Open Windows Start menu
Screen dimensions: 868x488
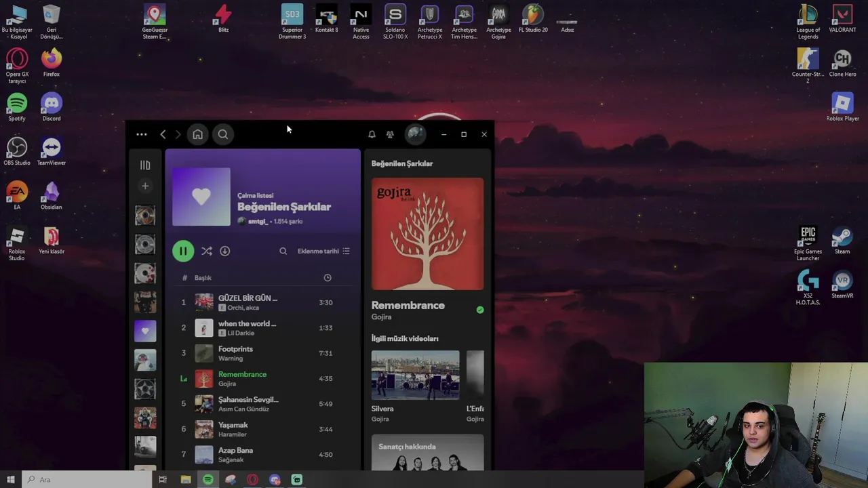11,479
